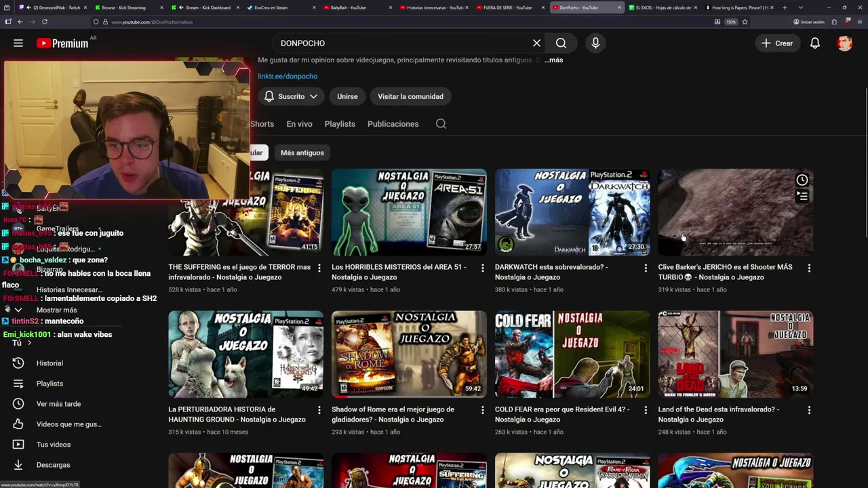Open the account avatar menu
The height and width of the screenshot is (488, 868).
(844, 43)
